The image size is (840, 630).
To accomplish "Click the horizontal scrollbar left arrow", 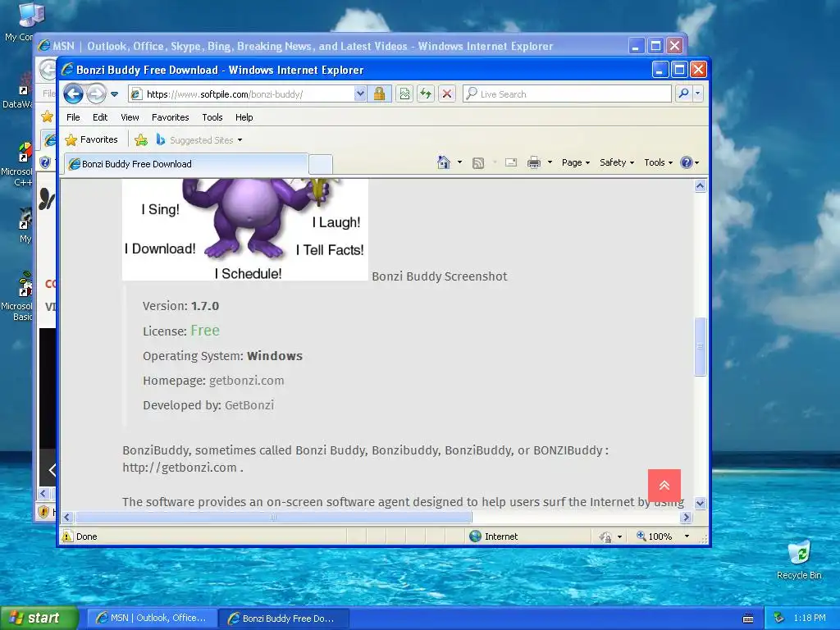I will [67, 518].
